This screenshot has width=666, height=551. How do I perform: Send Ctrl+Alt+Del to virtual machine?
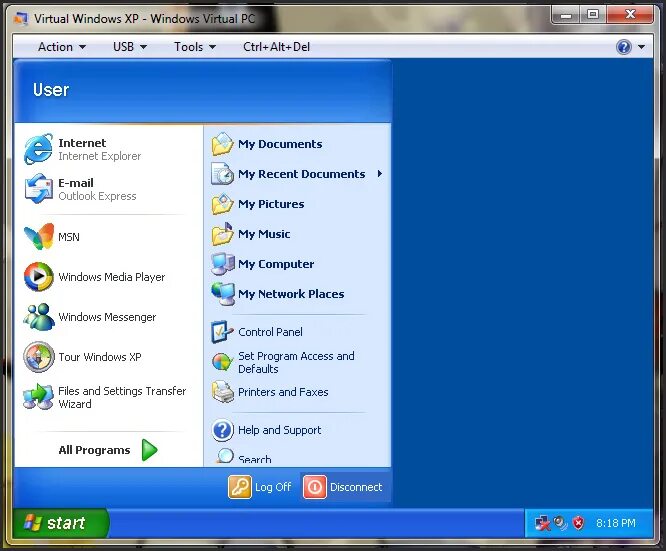click(x=277, y=47)
